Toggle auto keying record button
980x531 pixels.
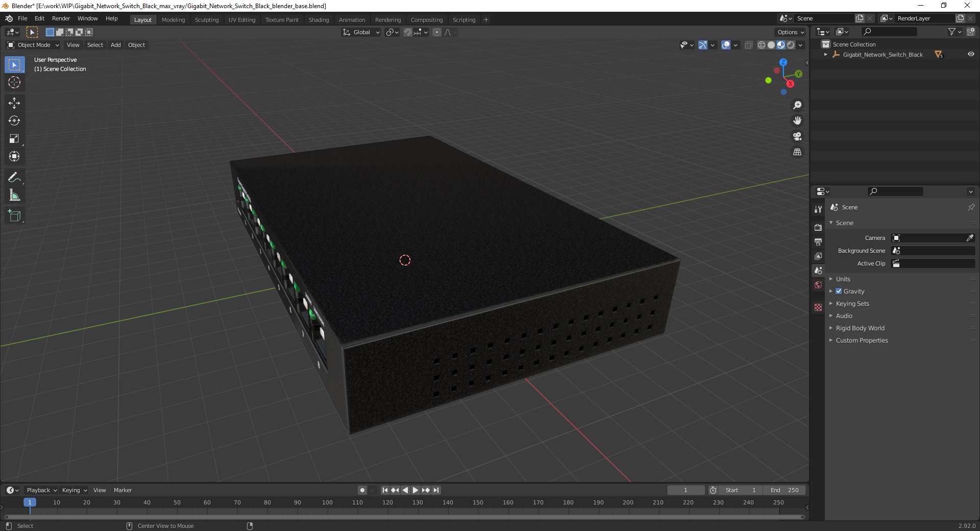(362, 490)
